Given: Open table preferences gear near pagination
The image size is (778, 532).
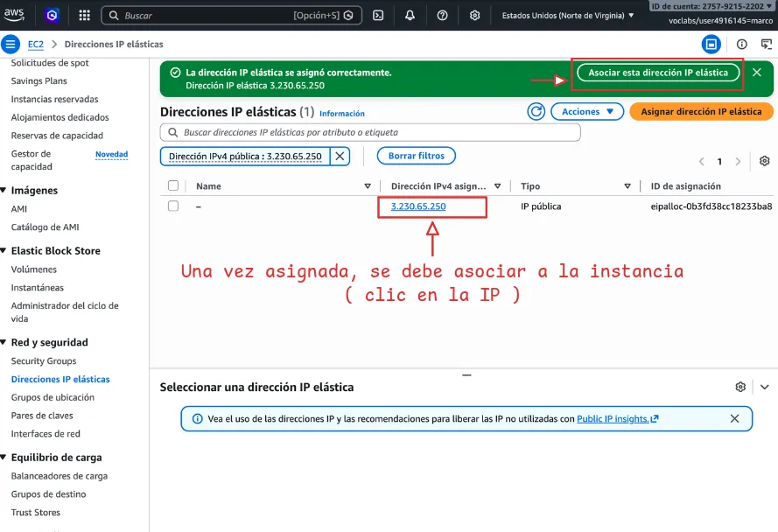Looking at the screenshot, I should click(x=765, y=161).
